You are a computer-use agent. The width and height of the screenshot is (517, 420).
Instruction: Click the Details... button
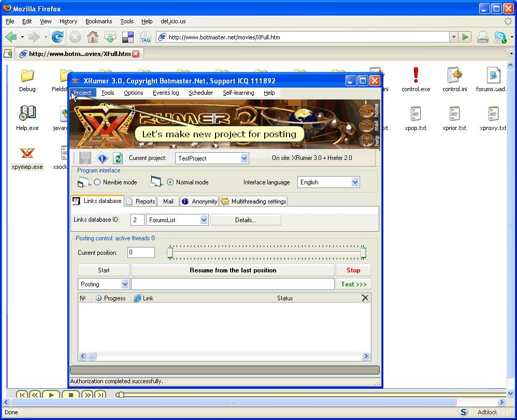pos(246,220)
